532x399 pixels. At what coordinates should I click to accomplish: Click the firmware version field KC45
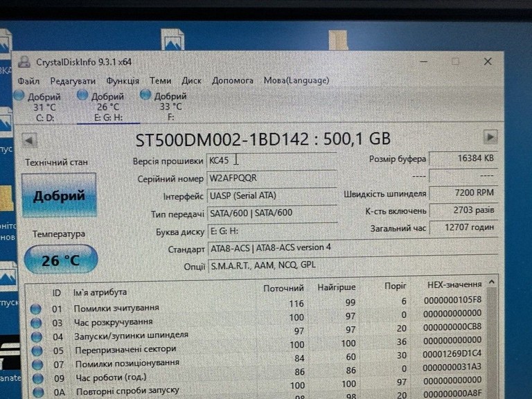[272, 161]
